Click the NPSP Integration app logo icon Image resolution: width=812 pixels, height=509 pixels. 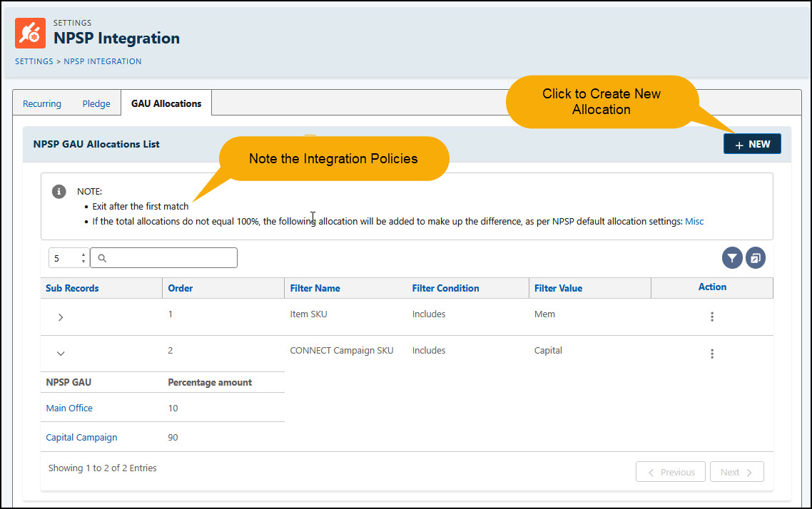pyautogui.click(x=30, y=33)
